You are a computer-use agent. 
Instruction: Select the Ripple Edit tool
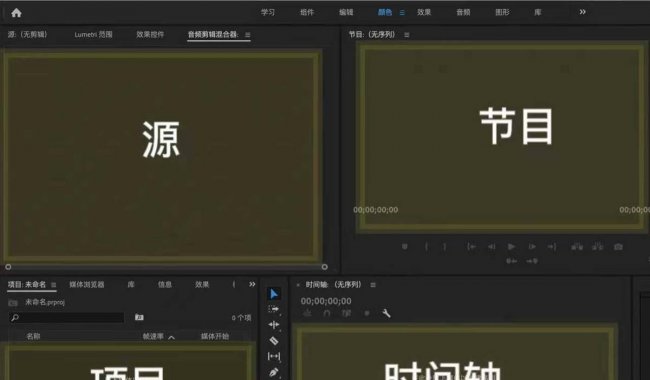pos(274,325)
